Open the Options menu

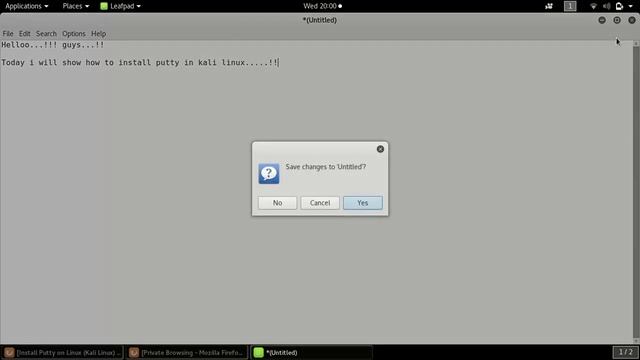click(x=73, y=33)
